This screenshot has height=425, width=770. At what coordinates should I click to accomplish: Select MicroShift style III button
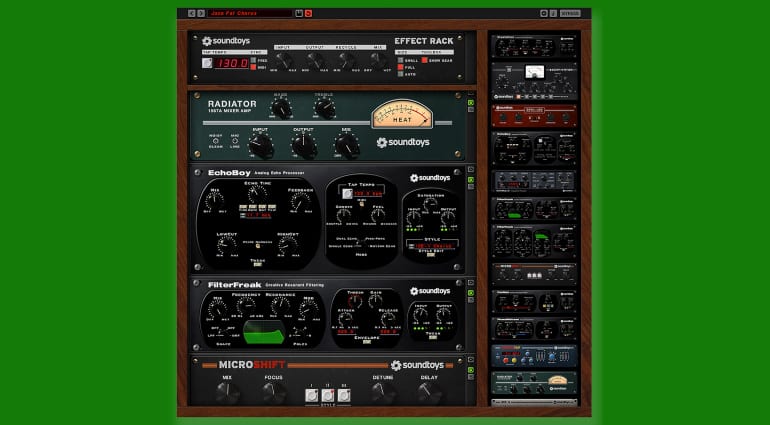click(343, 395)
